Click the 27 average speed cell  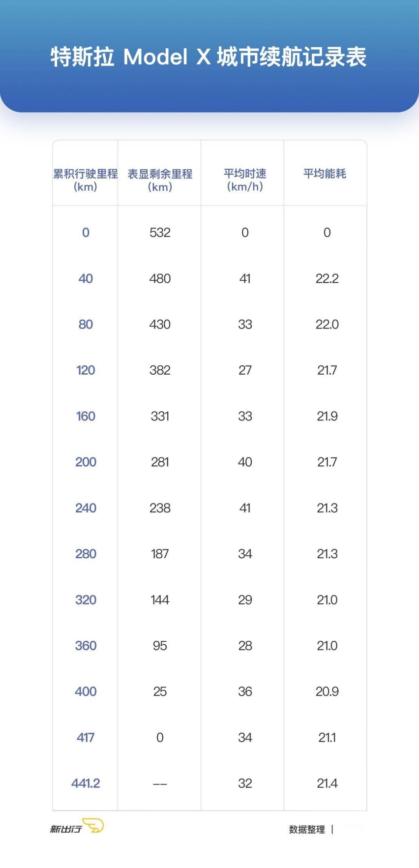245,370
